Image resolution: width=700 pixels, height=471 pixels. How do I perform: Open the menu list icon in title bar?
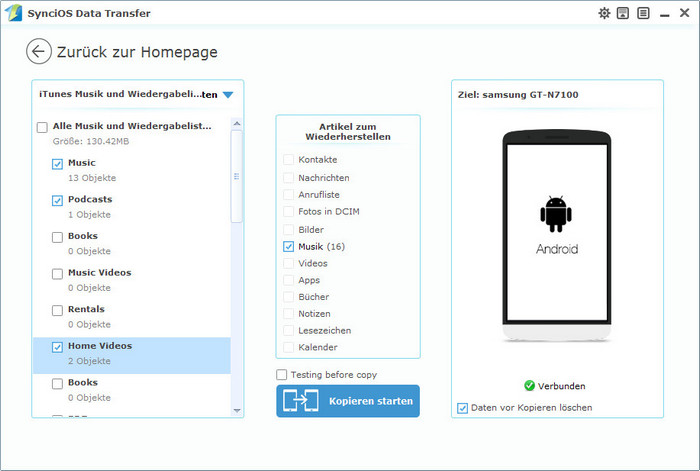point(643,13)
